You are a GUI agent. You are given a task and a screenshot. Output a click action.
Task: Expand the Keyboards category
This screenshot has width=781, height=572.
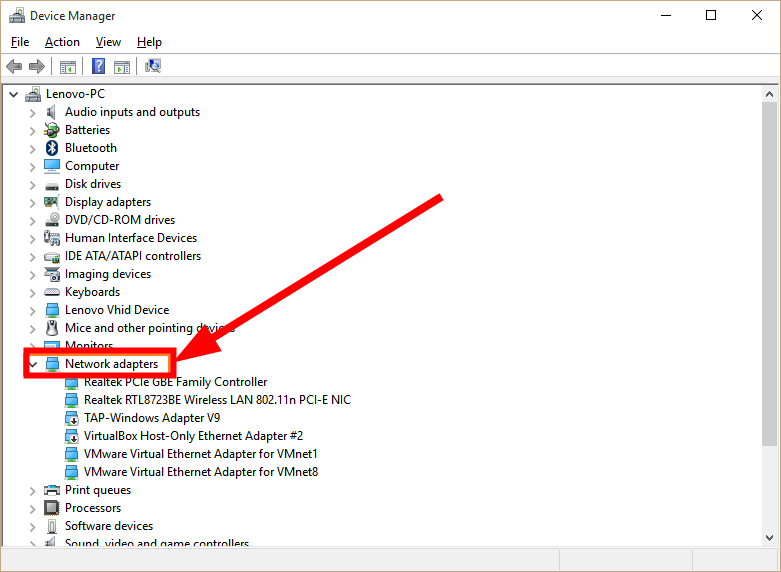(32, 293)
